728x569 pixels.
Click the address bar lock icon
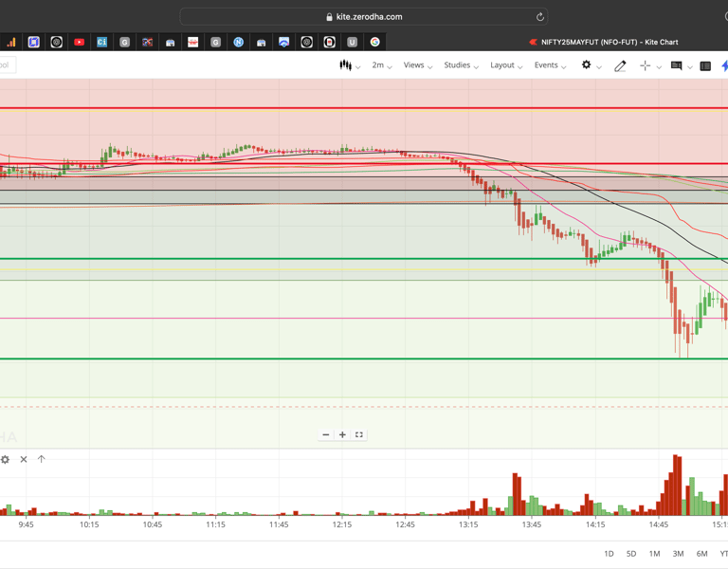(329, 17)
